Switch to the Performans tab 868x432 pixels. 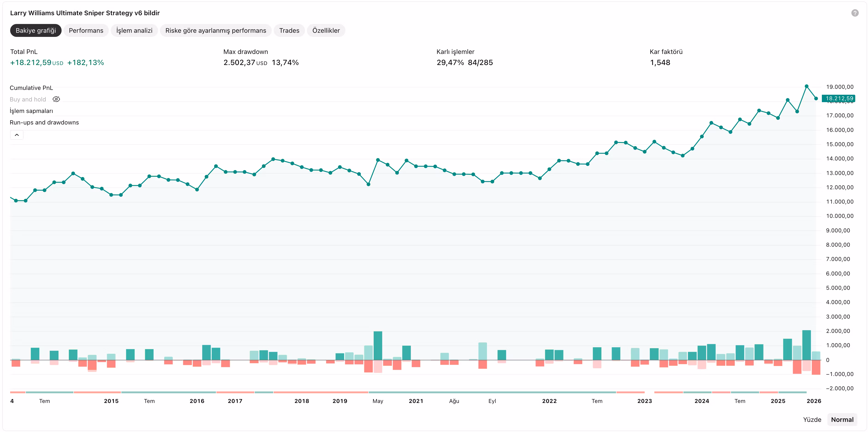[x=86, y=31]
